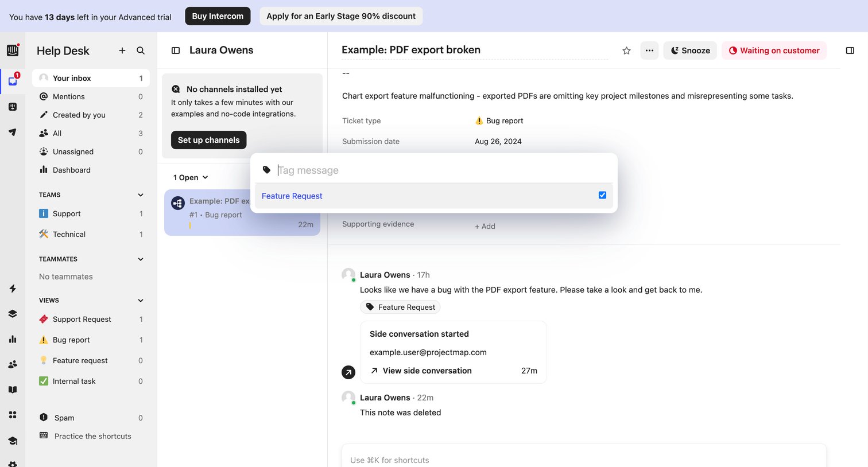868x467 pixels.
Task: Star the PDF export broken conversation
Action: point(626,50)
